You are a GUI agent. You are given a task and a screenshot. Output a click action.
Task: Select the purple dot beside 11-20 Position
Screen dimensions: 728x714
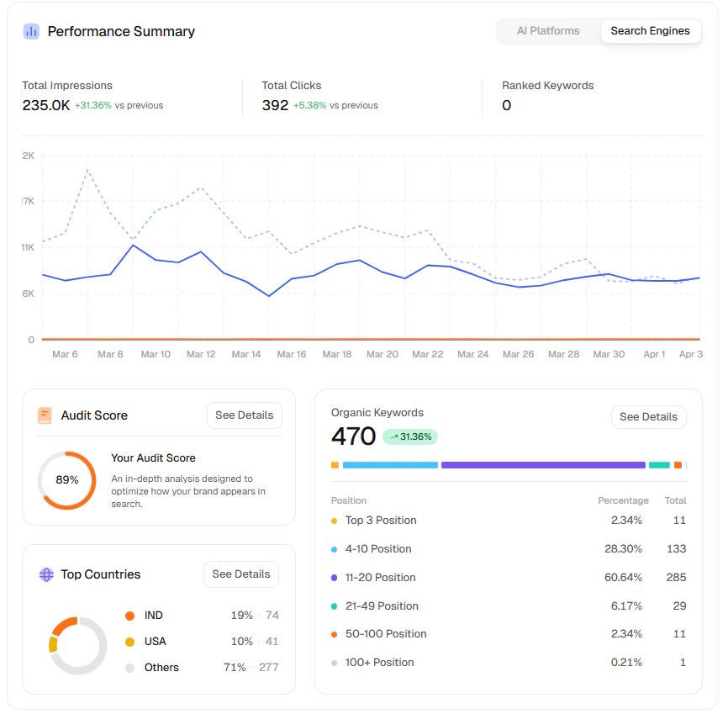334,577
